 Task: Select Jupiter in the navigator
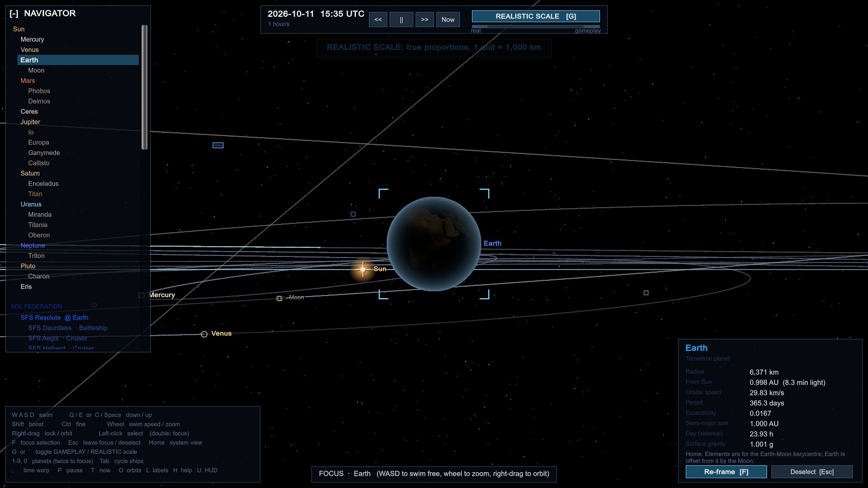click(x=30, y=122)
